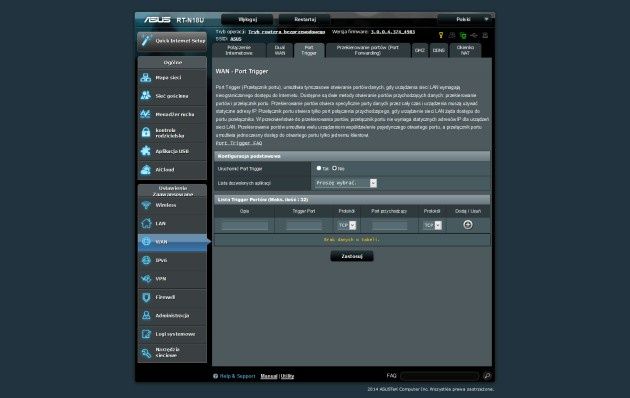Click the USB status icon in header
Viewport: 630px width, 398px height.
point(474,35)
